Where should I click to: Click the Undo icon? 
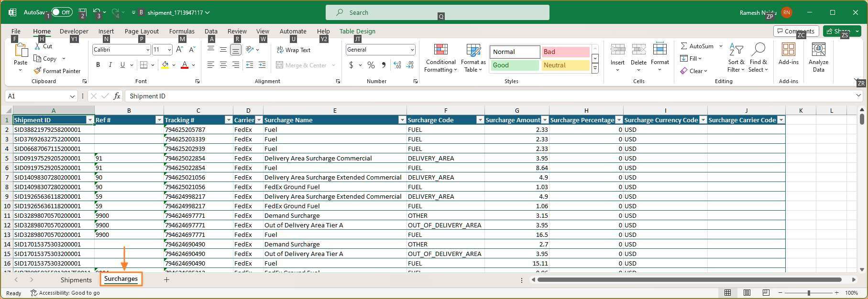pyautogui.click(x=97, y=12)
